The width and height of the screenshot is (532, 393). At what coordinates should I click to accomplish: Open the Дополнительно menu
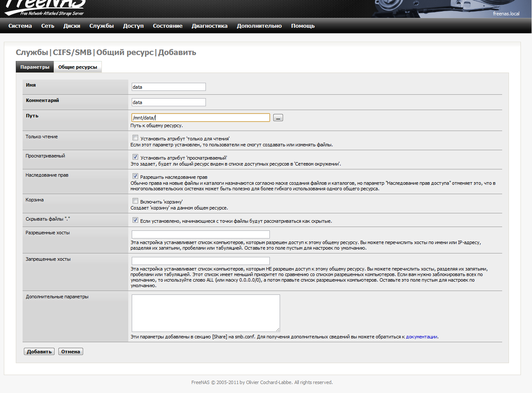click(259, 26)
